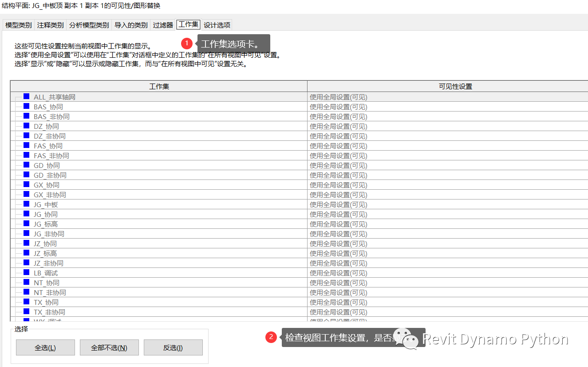Click the 使用全局设置(可见) cell for NT_非协同
Screen dimensions: 588x367
448,292
